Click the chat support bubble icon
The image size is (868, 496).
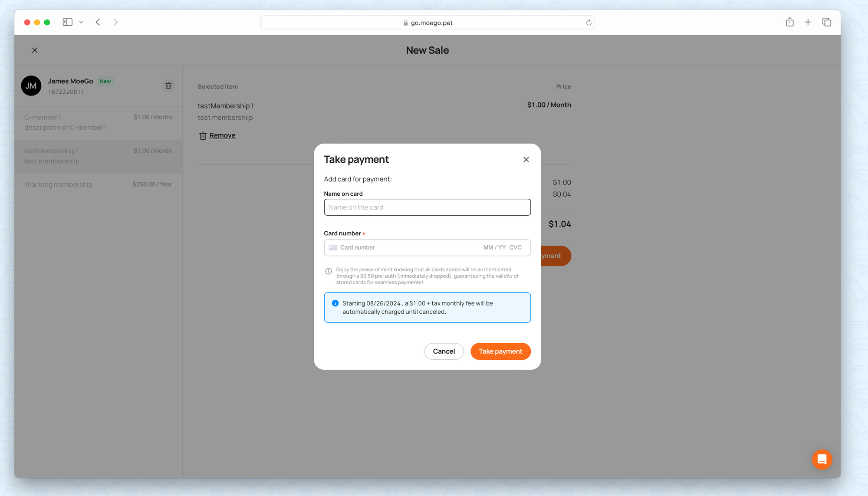(x=822, y=459)
